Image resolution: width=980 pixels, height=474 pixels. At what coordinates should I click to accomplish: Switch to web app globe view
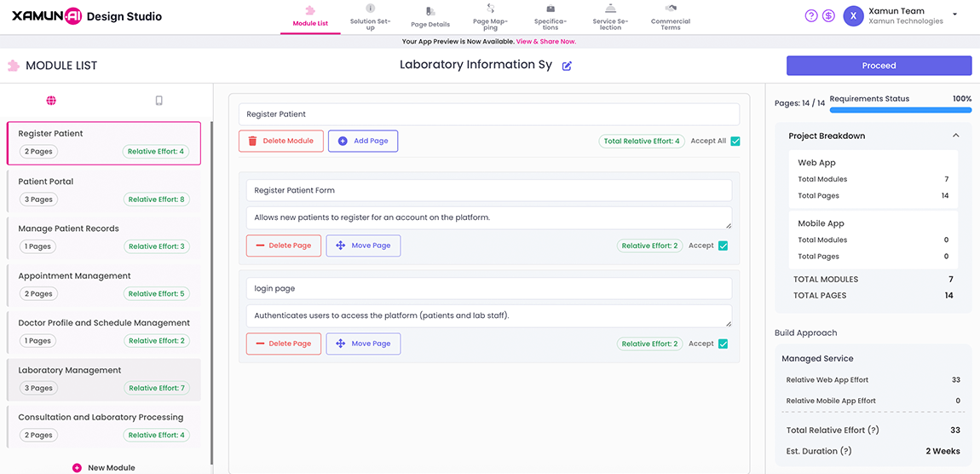tap(51, 100)
